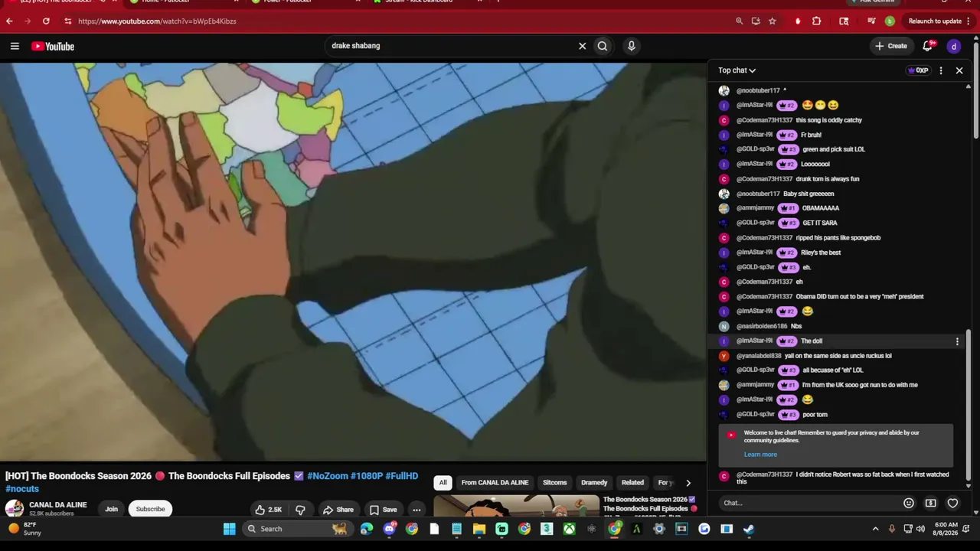Send a heart reaction in chat
Image resolution: width=980 pixels, height=551 pixels.
[952, 503]
